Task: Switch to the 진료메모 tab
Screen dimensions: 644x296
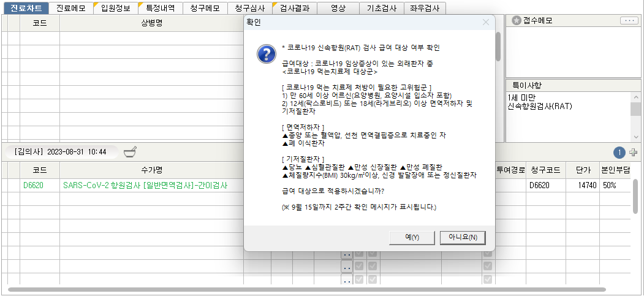Action: click(71, 8)
